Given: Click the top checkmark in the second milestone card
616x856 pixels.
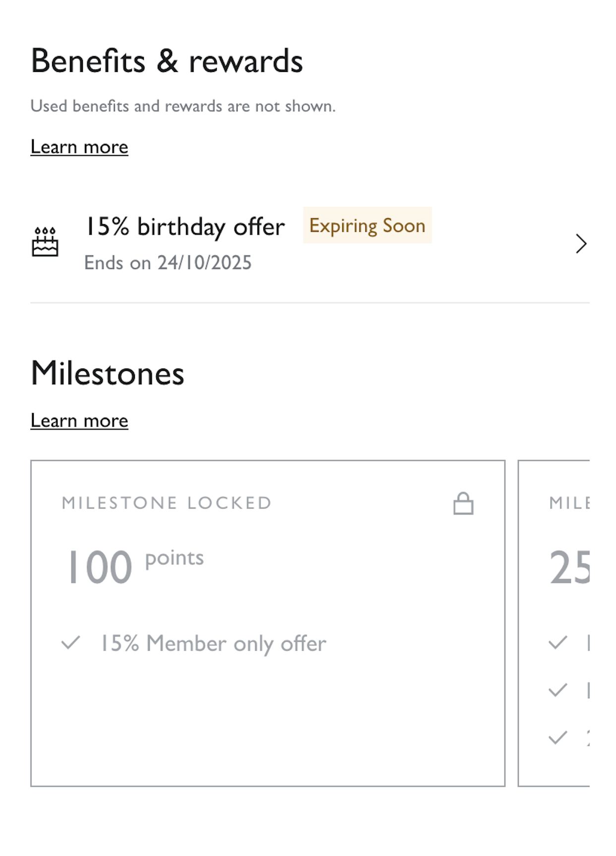Looking at the screenshot, I should point(558,643).
